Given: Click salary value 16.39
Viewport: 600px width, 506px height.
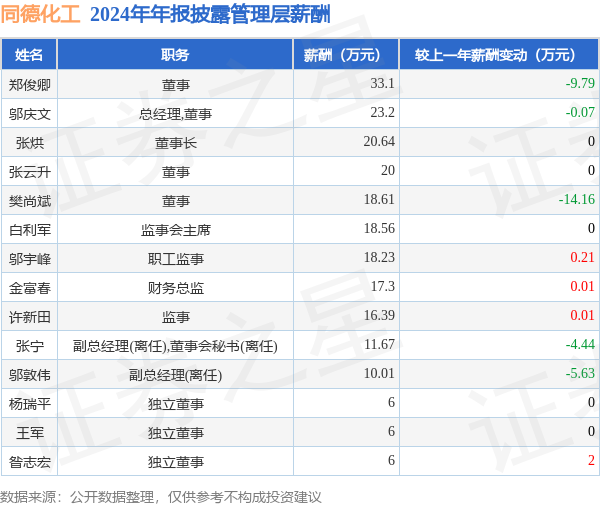Looking at the screenshot, I should (x=379, y=315).
